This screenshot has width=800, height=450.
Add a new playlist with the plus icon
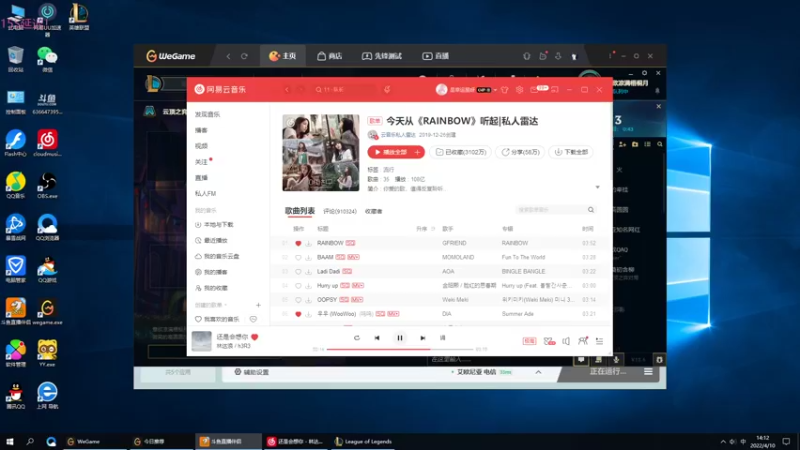point(258,305)
